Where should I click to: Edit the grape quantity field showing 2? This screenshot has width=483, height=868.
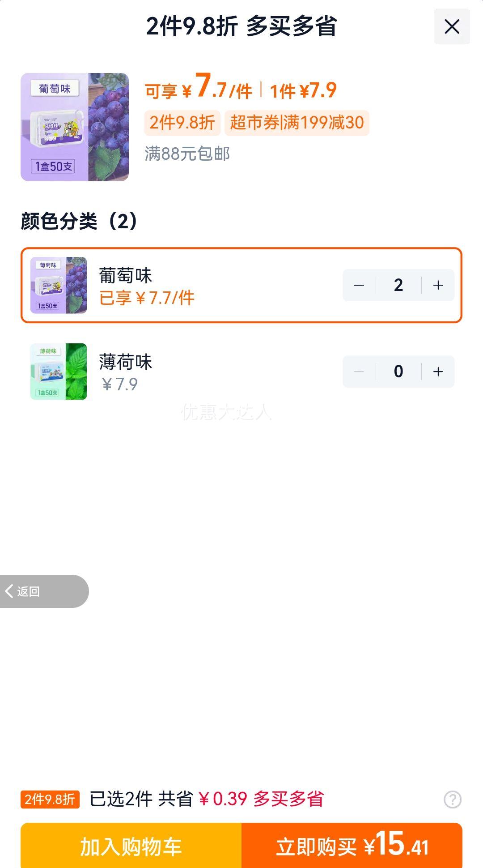398,285
